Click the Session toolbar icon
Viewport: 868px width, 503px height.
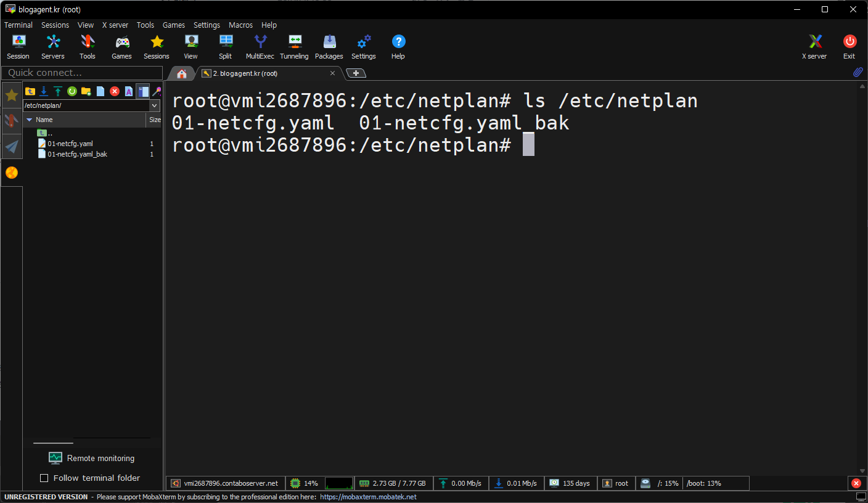[x=18, y=47]
